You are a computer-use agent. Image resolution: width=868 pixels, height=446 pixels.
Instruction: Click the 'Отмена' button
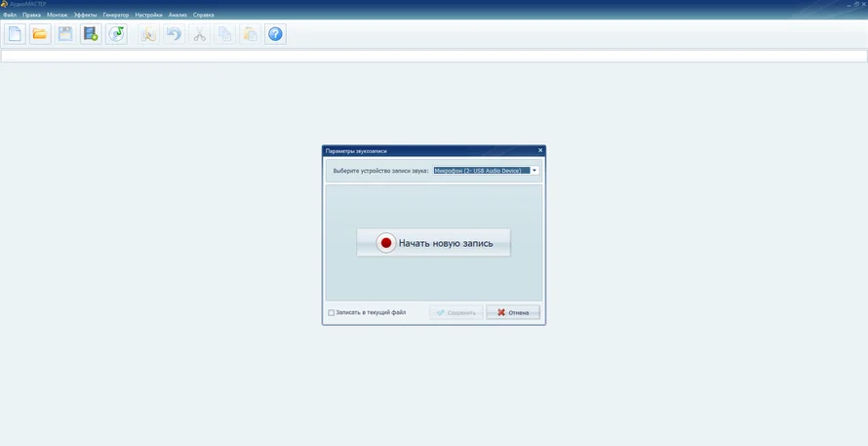[x=513, y=313]
